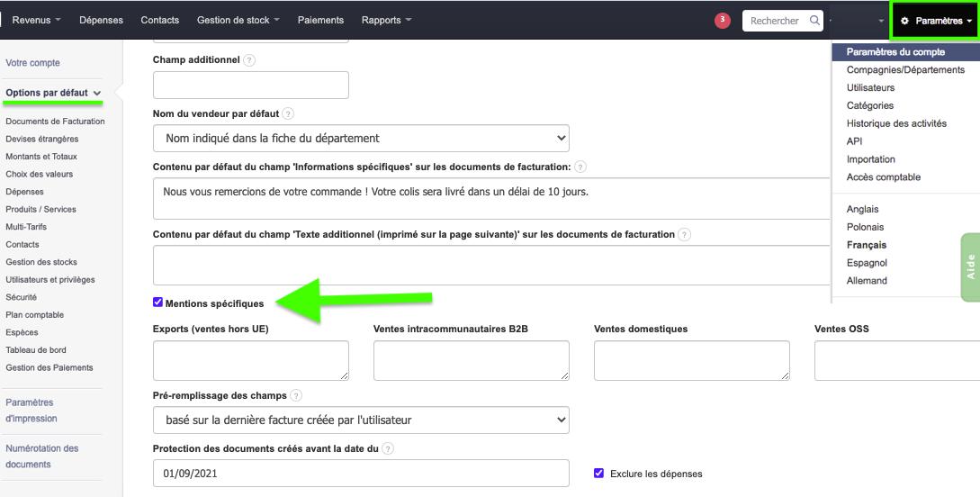The width and height of the screenshot is (980, 497).
Task: Open Documents de Facturation sidebar link
Action: coord(55,122)
